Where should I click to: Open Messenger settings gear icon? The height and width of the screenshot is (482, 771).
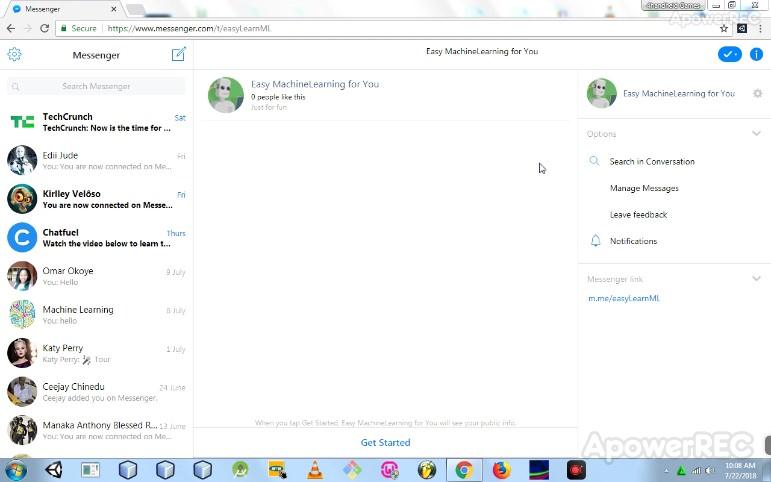tap(14, 54)
